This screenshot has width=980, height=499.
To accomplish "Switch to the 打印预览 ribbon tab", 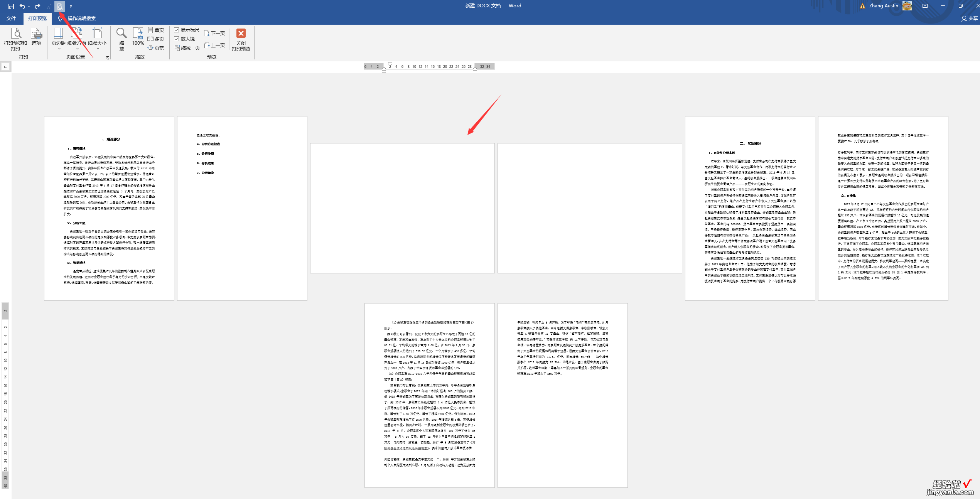I will point(37,19).
